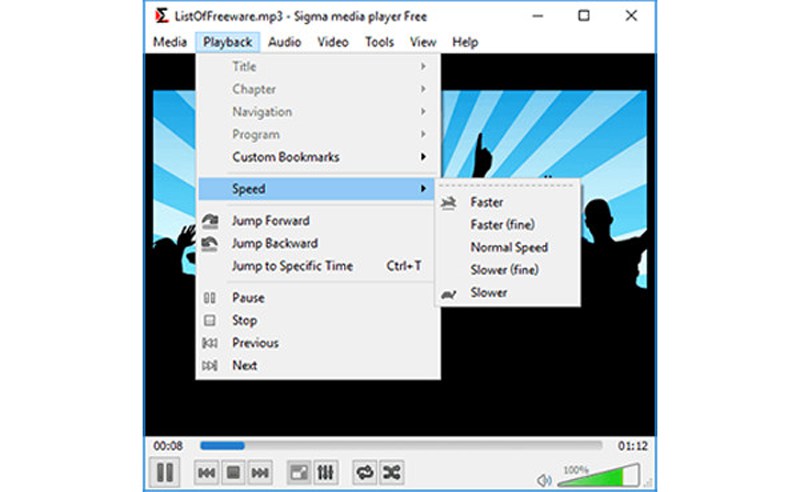
Task: Expand the Navigation submenu arrow
Action: click(x=423, y=111)
